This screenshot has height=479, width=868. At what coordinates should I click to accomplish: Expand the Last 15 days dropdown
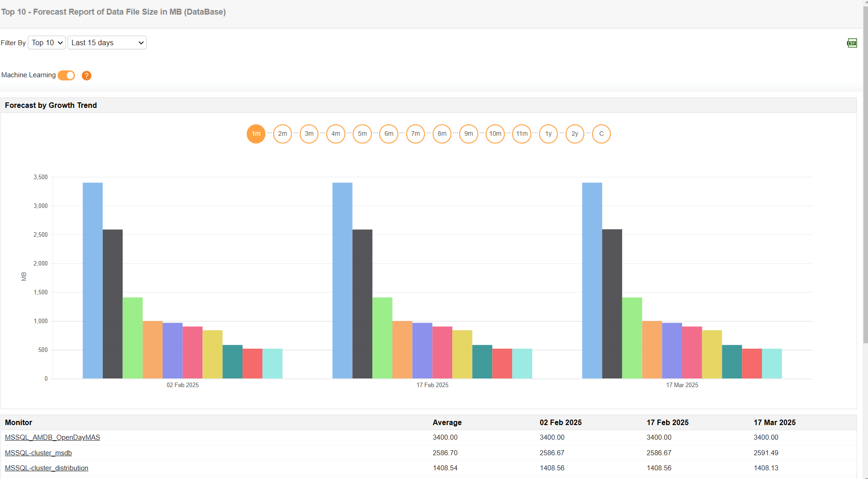tap(107, 43)
